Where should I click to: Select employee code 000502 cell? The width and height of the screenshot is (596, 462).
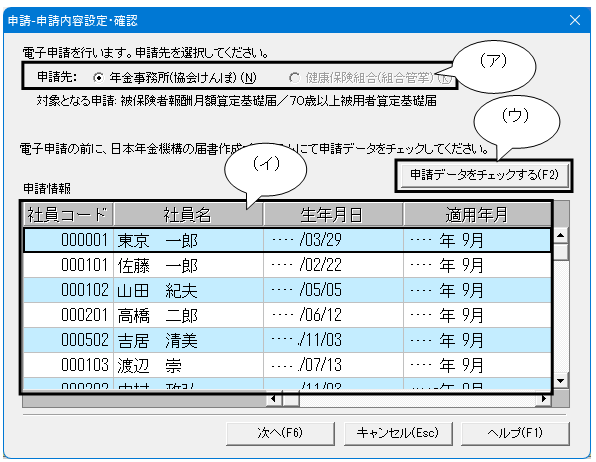coord(68,340)
